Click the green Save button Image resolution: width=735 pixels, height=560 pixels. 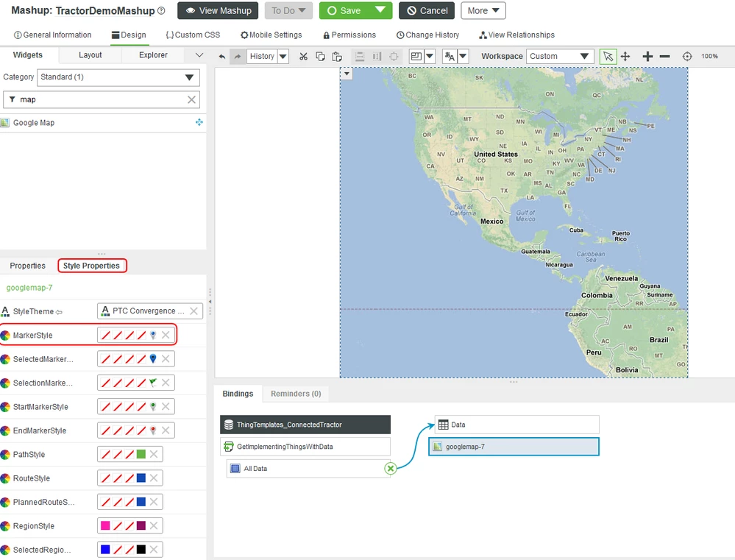[344, 11]
